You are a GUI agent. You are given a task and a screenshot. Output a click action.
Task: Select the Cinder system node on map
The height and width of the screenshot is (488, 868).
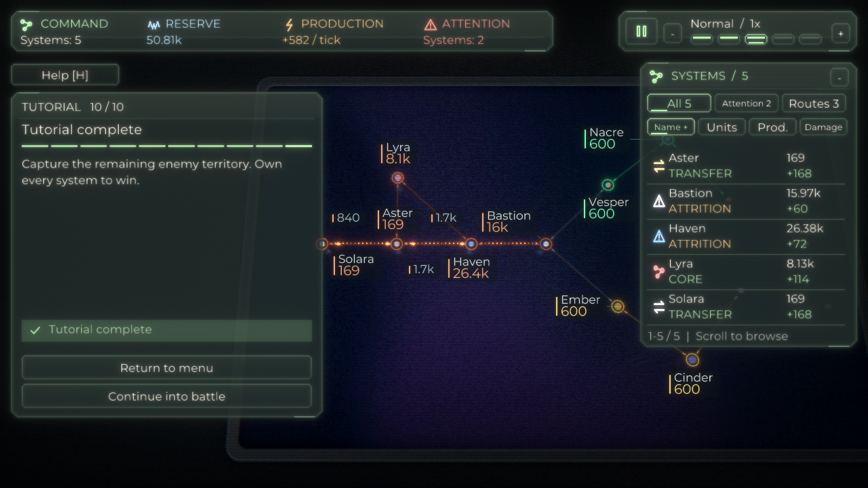692,359
